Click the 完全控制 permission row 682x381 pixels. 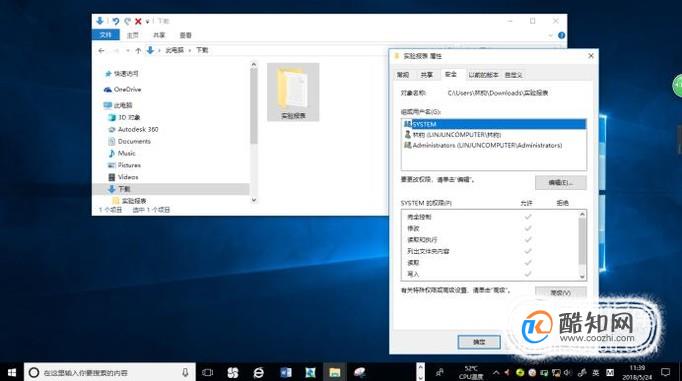(491, 217)
